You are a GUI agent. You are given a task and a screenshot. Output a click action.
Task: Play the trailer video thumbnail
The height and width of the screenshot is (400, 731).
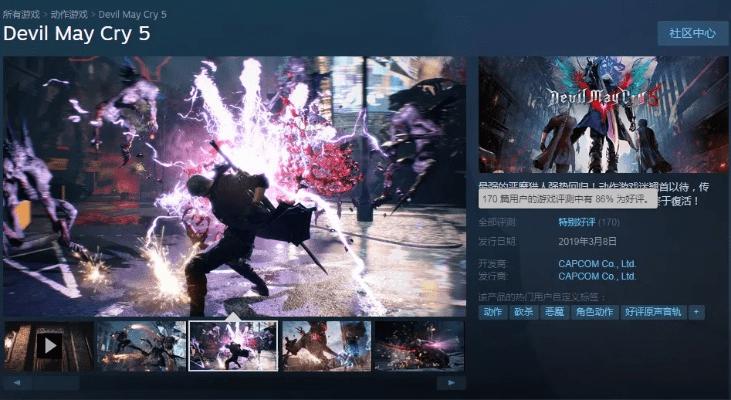pos(48,345)
